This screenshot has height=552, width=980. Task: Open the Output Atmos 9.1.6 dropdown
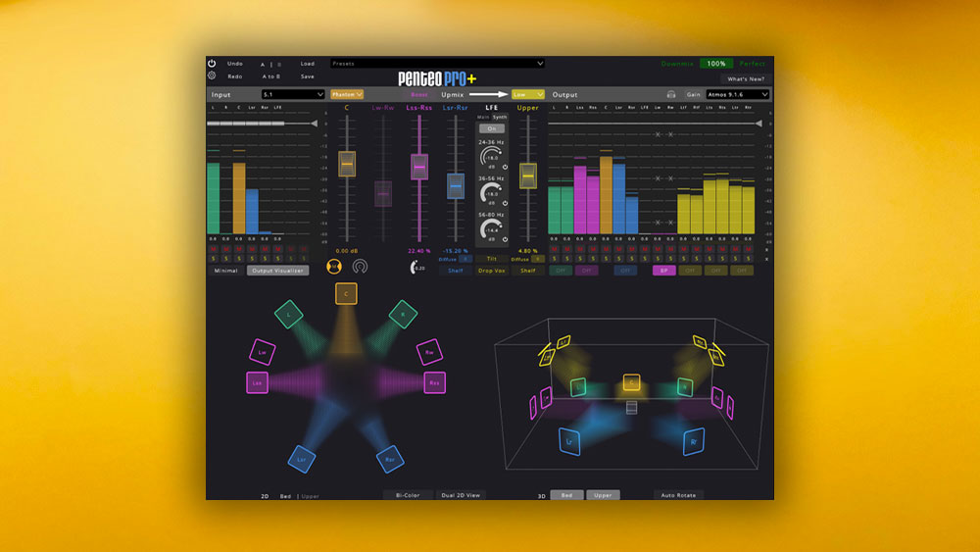[x=738, y=94]
